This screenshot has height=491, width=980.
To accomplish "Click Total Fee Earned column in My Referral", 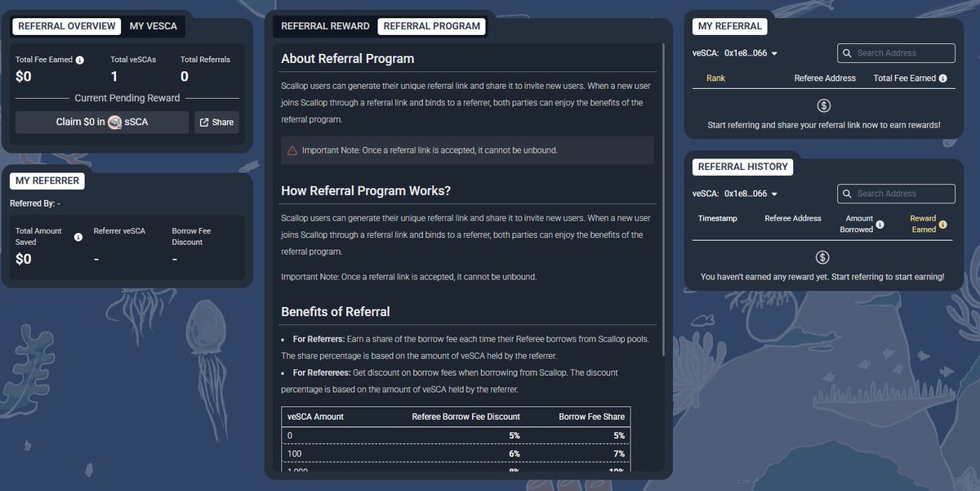I will click(904, 78).
